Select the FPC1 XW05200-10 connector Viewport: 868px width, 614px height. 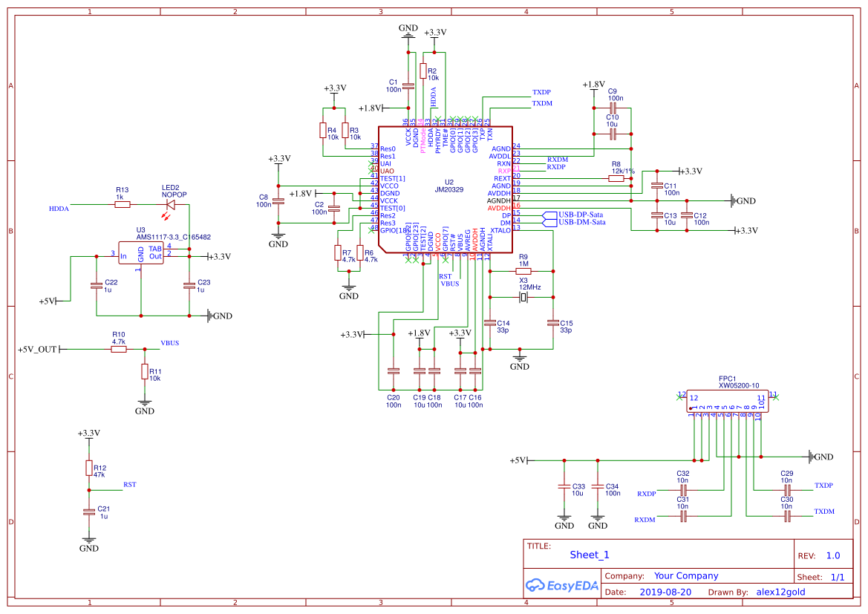tap(728, 402)
